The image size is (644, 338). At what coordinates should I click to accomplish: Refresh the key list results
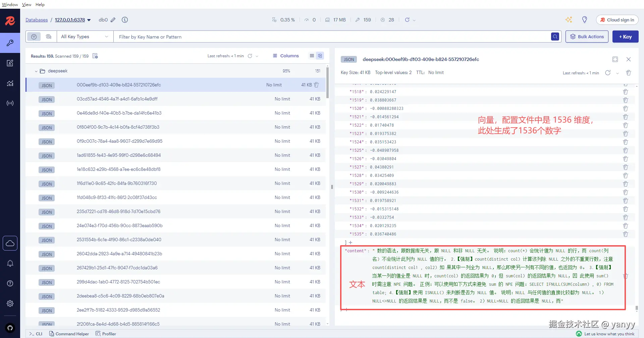point(250,56)
